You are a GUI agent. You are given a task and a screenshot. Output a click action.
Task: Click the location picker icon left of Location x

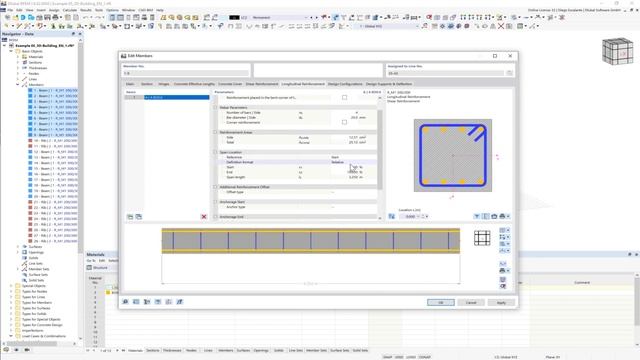click(x=392, y=216)
